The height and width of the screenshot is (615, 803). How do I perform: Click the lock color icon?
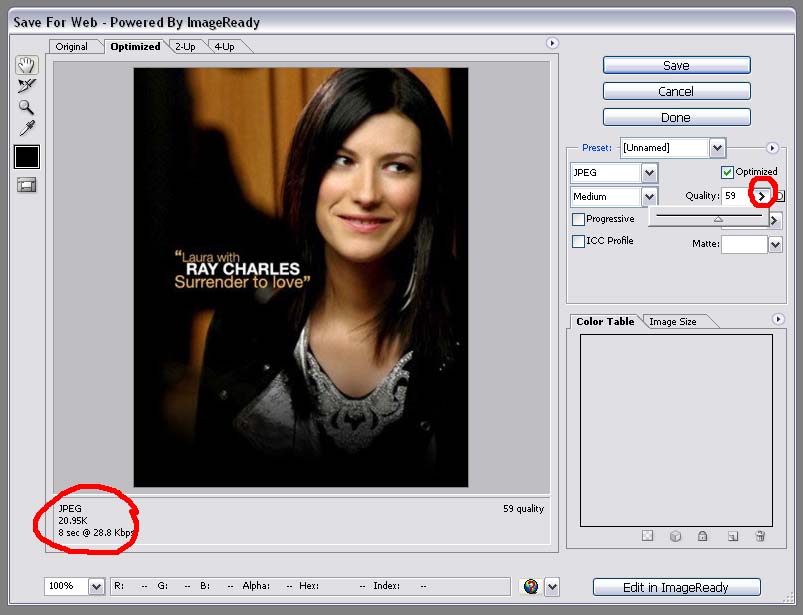tap(703, 536)
